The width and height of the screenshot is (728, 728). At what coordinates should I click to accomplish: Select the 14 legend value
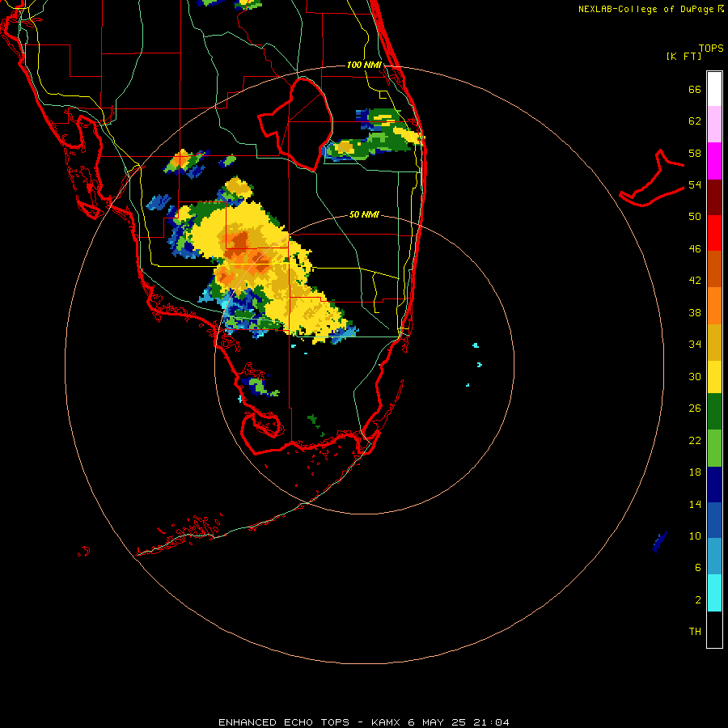coord(695,504)
